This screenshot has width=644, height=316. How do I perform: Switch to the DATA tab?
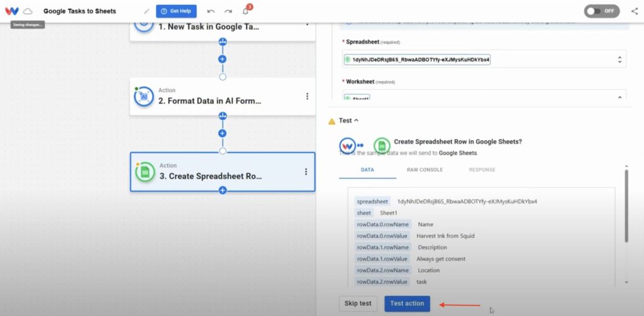pyautogui.click(x=367, y=170)
